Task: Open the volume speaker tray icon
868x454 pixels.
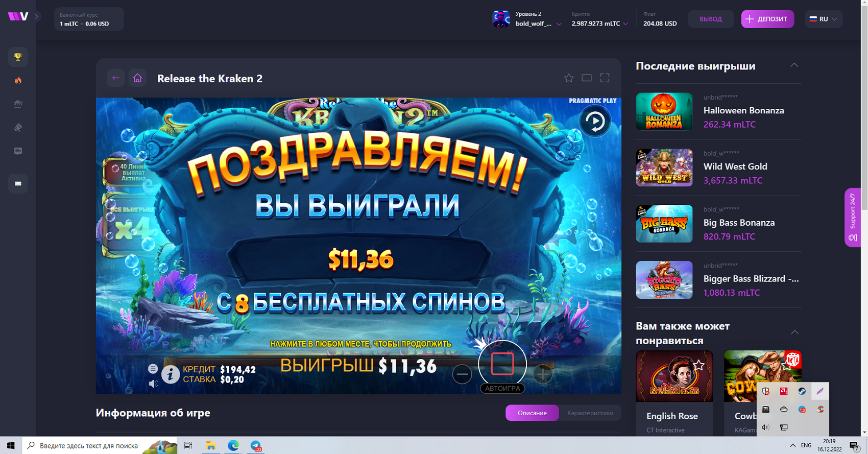Action: coord(766,427)
